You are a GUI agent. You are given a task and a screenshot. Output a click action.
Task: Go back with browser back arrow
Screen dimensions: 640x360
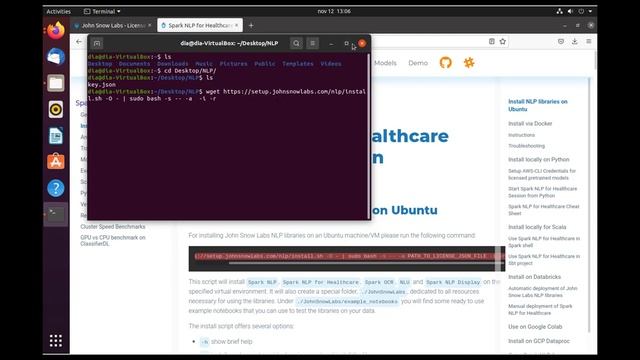tap(79, 41)
